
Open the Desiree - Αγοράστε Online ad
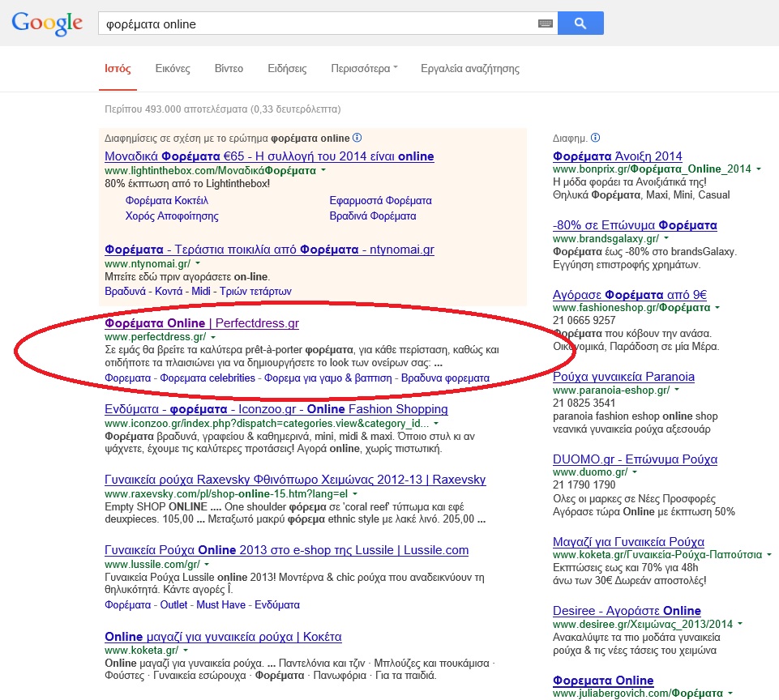[627, 611]
